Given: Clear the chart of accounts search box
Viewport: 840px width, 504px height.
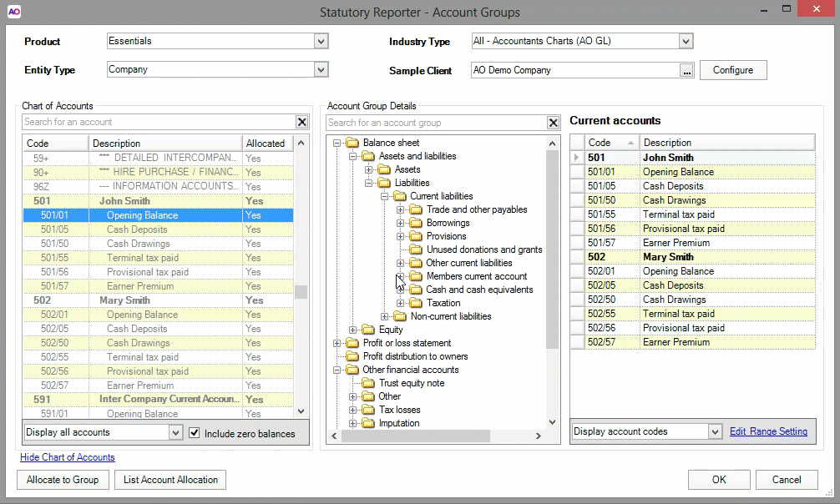Looking at the screenshot, I should [x=302, y=122].
